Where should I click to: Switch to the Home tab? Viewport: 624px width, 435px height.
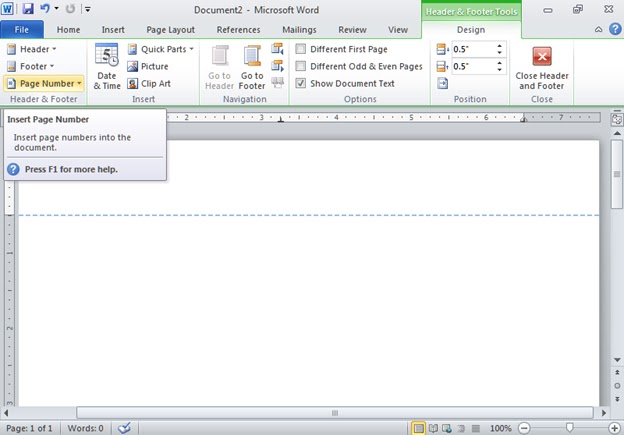pos(68,30)
